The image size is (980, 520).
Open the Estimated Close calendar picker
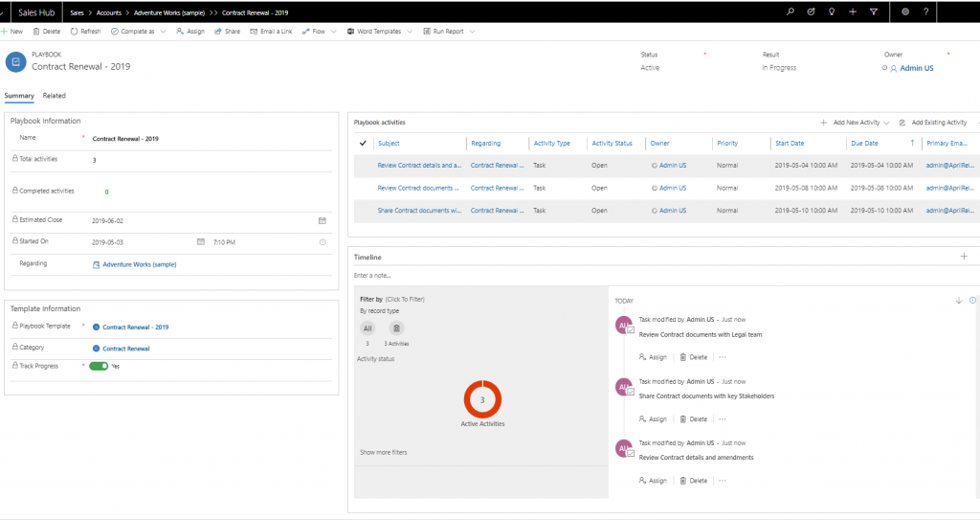point(323,220)
